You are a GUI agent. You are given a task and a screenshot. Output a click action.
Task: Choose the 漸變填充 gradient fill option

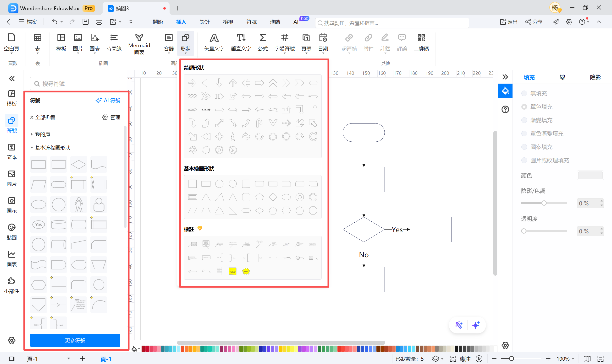524,120
